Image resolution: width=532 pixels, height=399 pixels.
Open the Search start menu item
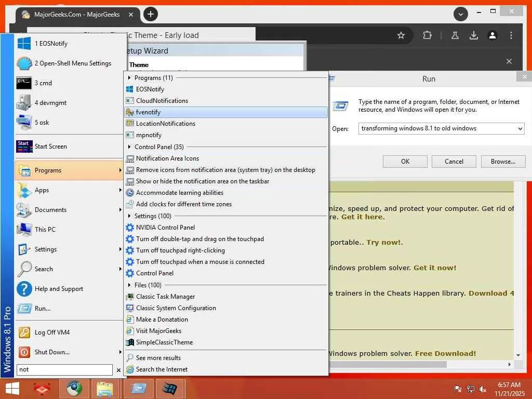click(x=70, y=269)
